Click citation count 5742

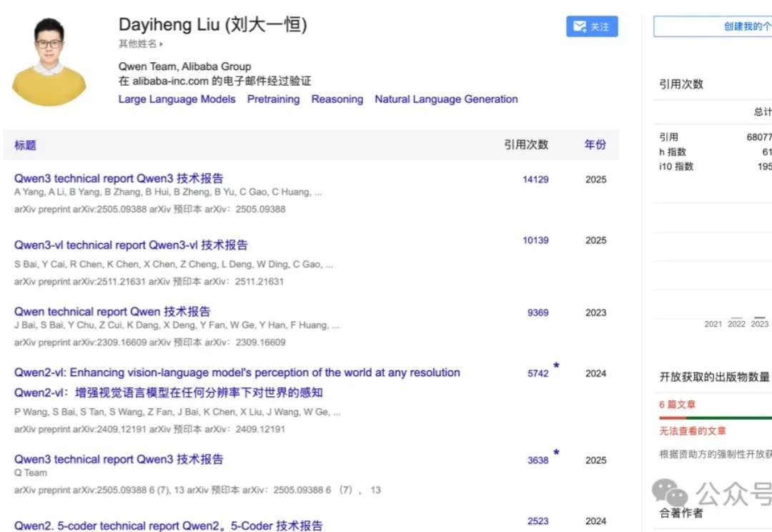pyautogui.click(x=538, y=373)
